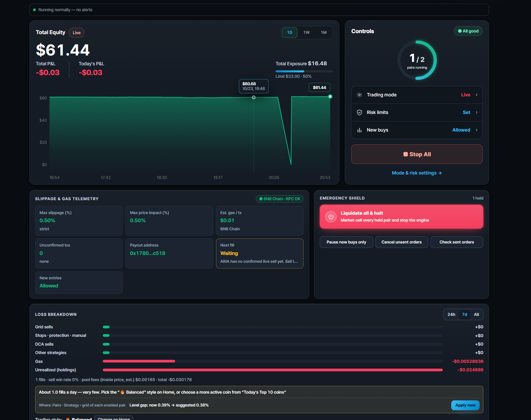Click the New entries Allowed value

click(x=49, y=286)
